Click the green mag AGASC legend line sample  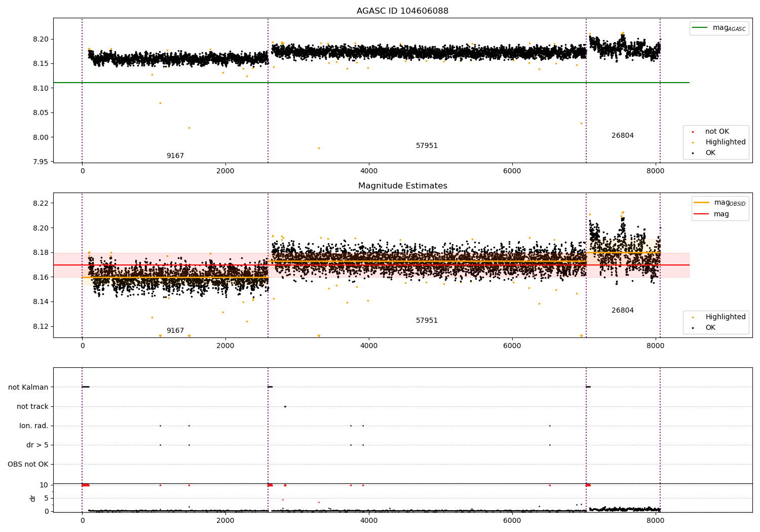point(700,28)
